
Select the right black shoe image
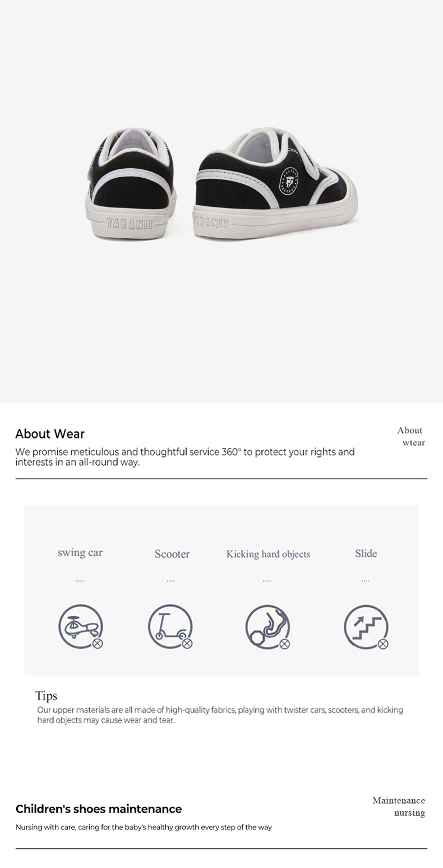[275, 183]
